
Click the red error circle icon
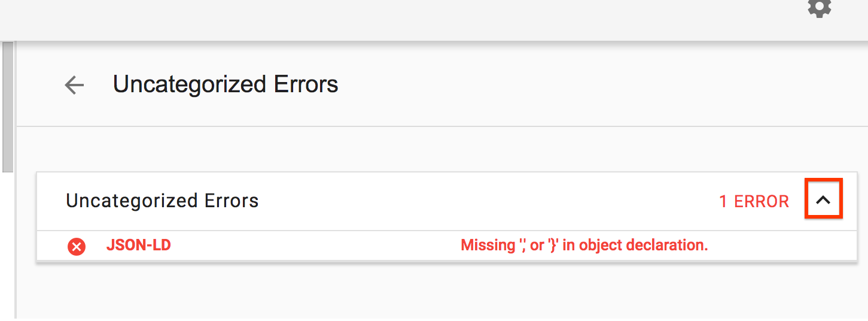coord(77,246)
